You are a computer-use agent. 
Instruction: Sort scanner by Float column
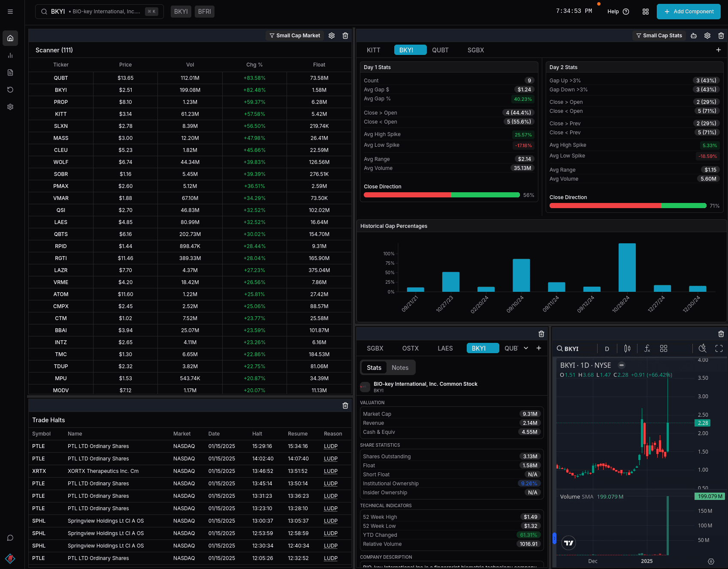coord(319,65)
